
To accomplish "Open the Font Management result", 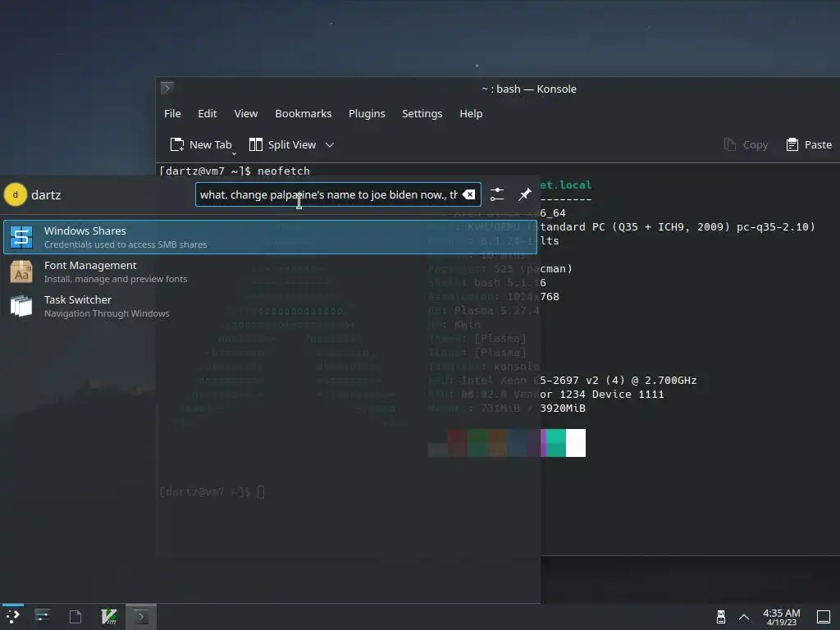I will tap(270, 272).
